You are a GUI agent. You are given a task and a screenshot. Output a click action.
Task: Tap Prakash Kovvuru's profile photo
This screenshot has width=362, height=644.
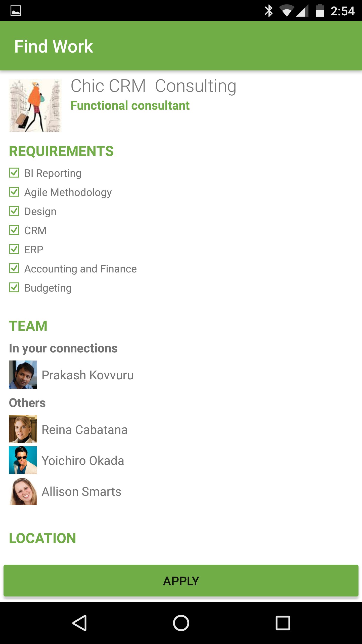point(23,375)
